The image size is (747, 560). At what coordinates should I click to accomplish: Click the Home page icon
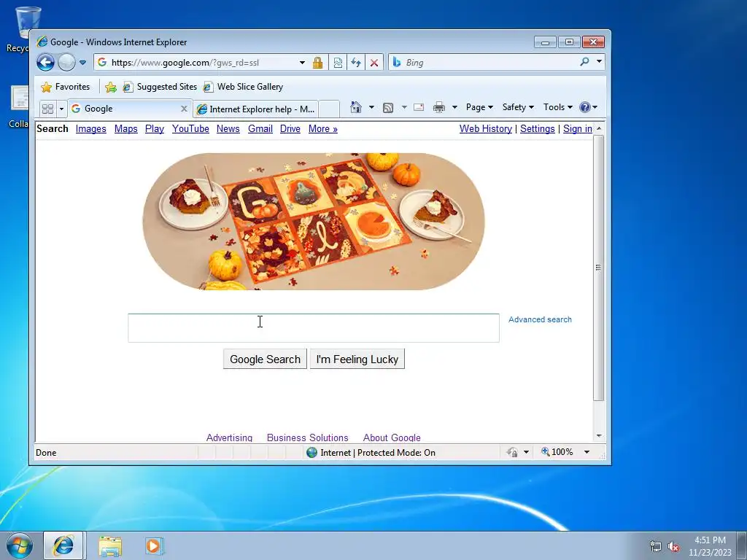356,107
